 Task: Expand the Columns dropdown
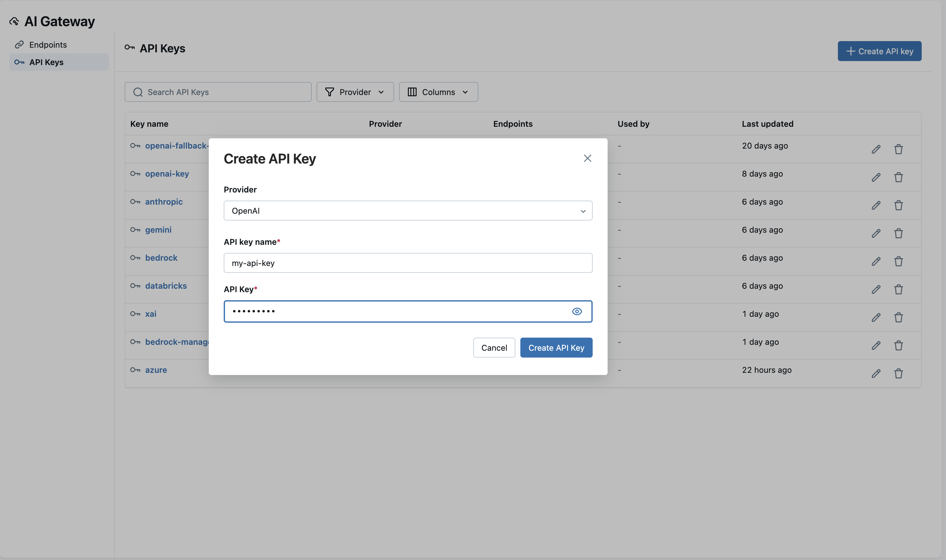coord(438,92)
